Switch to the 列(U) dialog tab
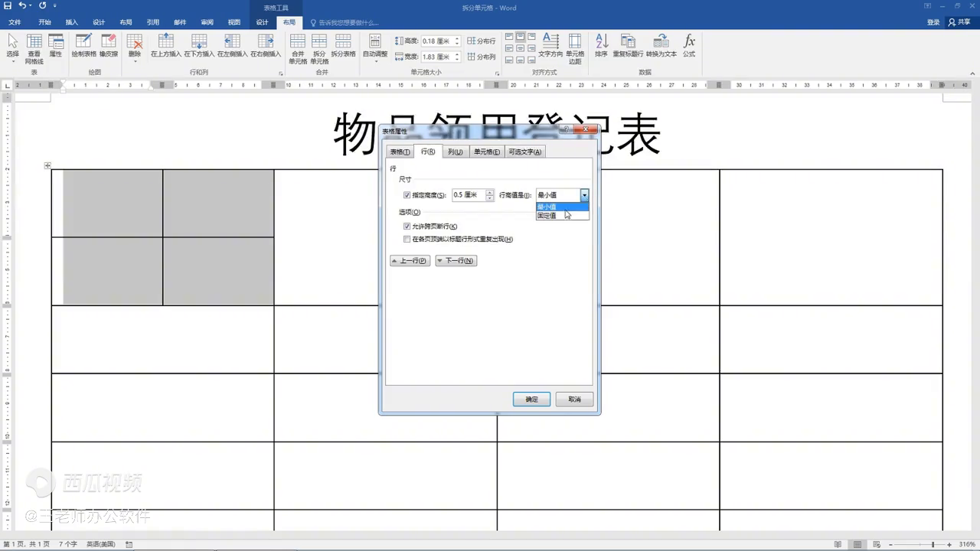Viewport: 980px width, 551px height. tap(456, 152)
